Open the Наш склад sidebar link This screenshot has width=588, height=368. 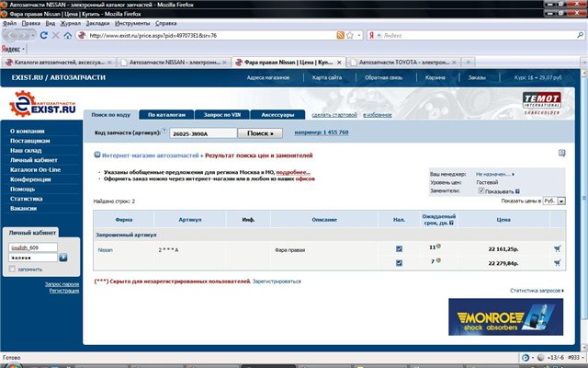point(26,150)
